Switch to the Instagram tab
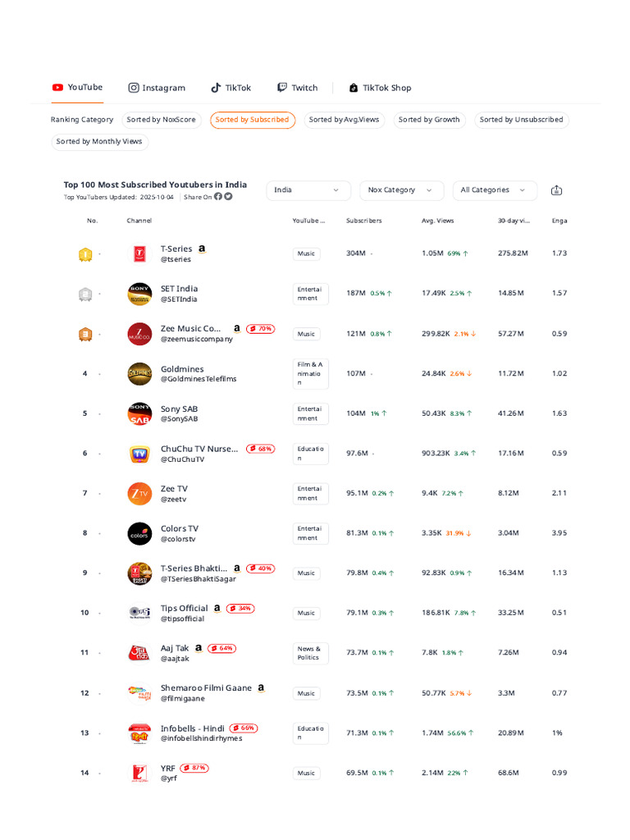This screenshot has width=630, height=840. point(157,88)
